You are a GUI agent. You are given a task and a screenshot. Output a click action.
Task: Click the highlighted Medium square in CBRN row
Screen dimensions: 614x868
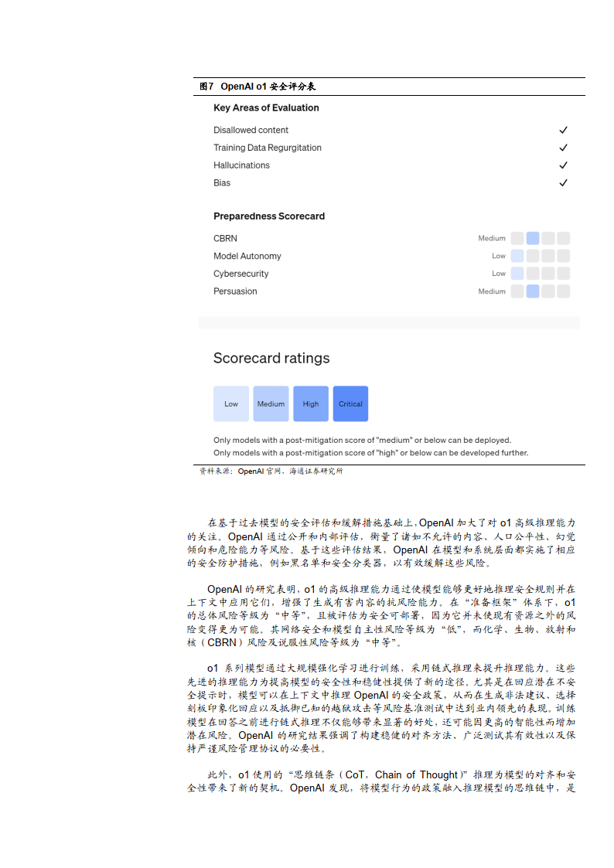click(533, 238)
